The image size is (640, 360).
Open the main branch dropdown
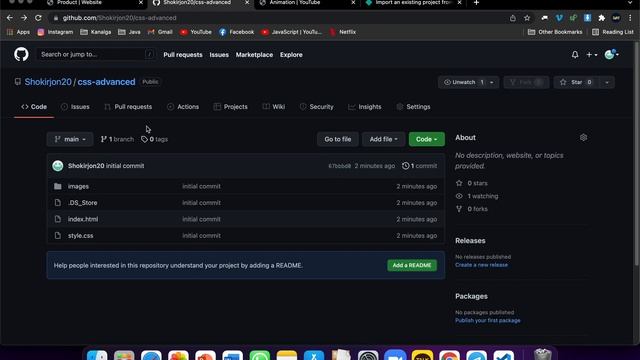pos(70,139)
